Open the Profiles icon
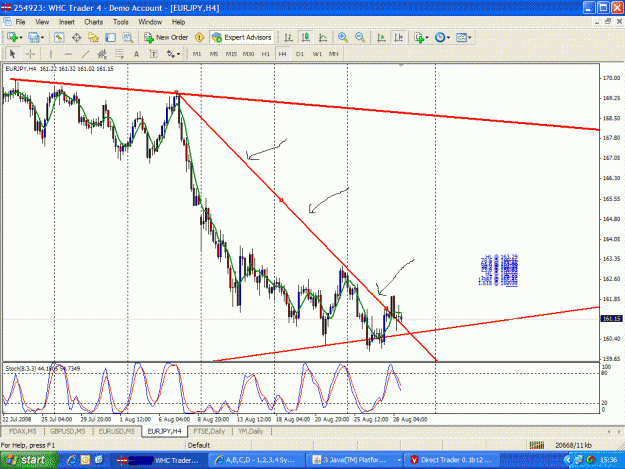625x469 pixels. [x=33, y=37]
